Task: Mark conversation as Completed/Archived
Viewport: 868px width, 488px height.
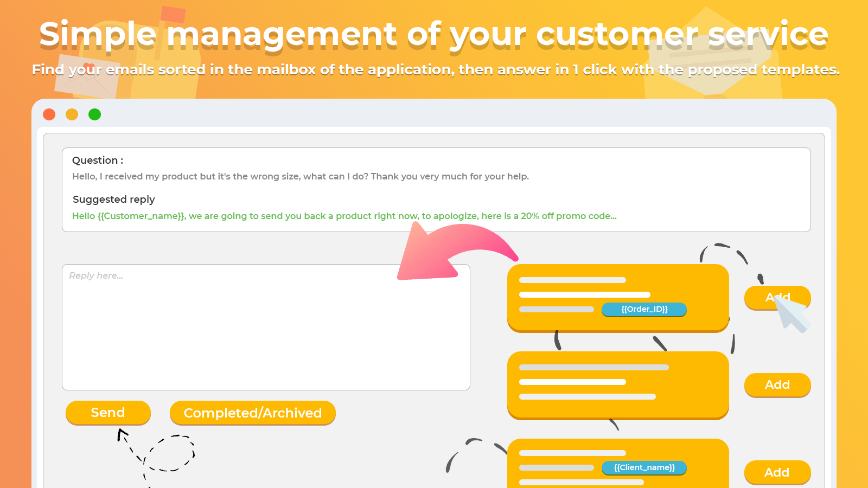Action: pos(253,413)
